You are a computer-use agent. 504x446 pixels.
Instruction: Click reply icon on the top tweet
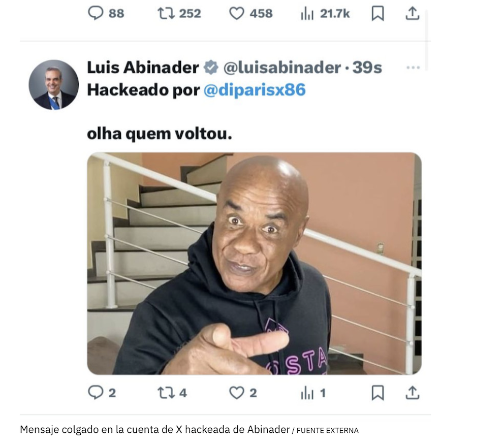pos(96,13)
